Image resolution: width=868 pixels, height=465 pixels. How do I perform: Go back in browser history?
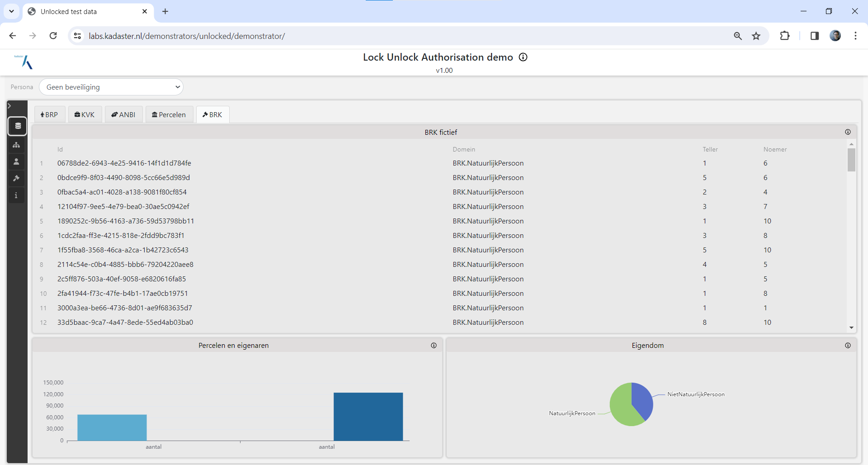click(13, 36)
